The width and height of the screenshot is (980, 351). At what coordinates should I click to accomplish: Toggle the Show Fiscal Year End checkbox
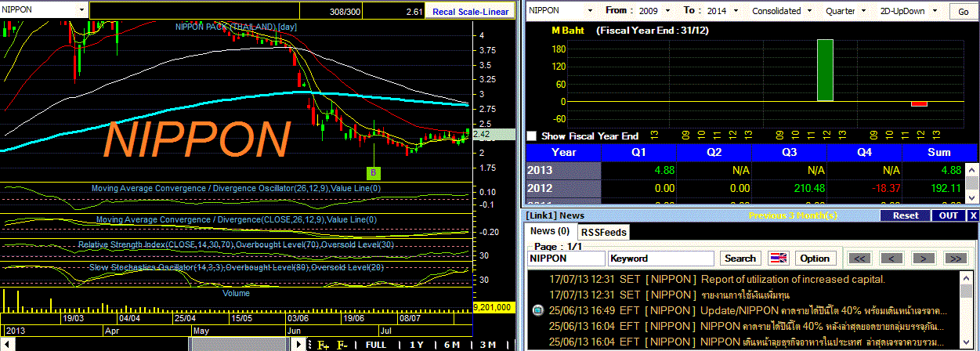coord(532,136)
